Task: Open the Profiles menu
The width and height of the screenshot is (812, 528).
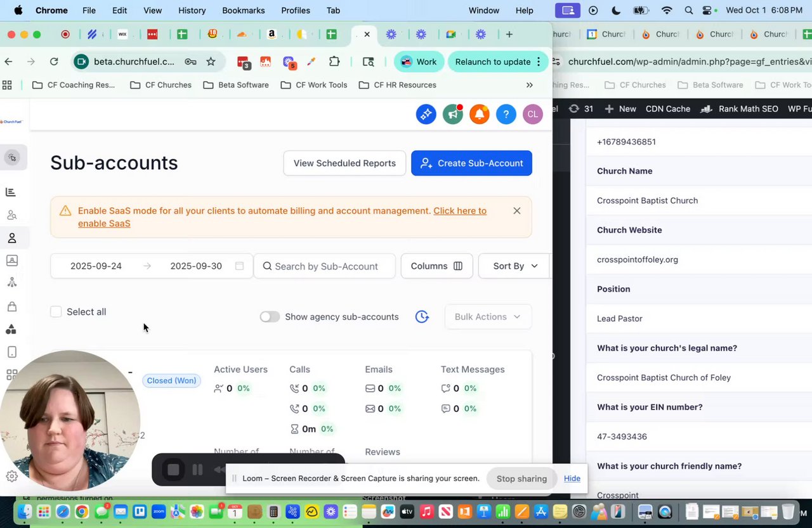Action: [x=296, y=10]
